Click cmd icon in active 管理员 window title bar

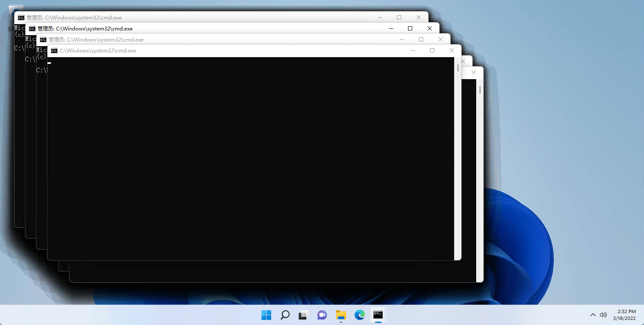click(32, 29)
